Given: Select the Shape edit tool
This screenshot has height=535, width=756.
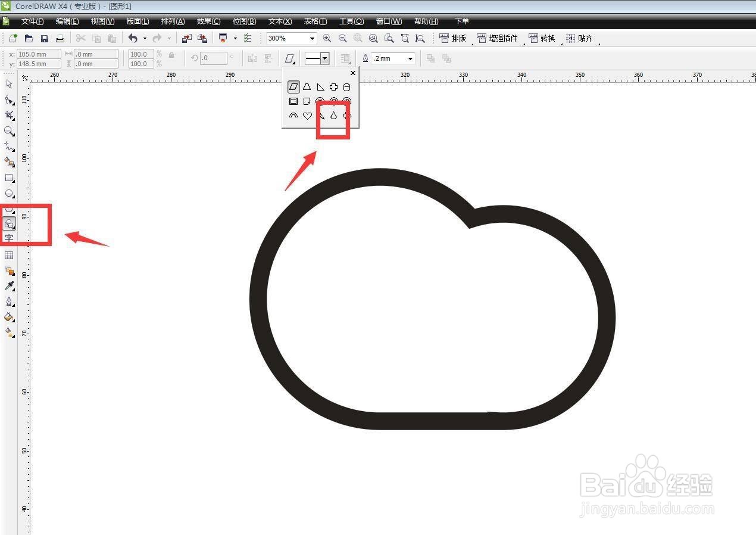Looking at the screenshot, I should pos(9,99).
